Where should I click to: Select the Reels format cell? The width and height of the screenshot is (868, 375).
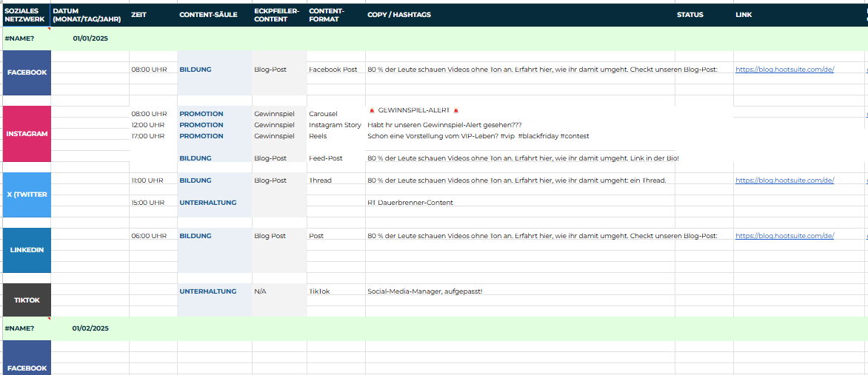(318, 136)
